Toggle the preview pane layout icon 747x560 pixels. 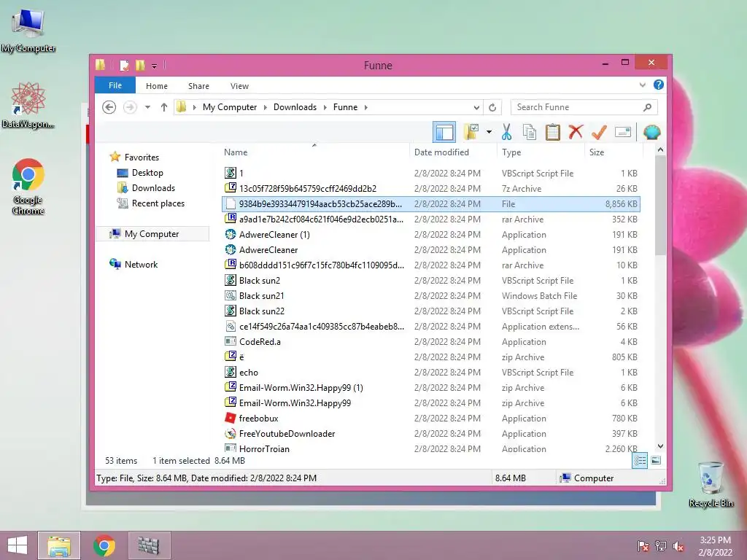coord(444,132)
